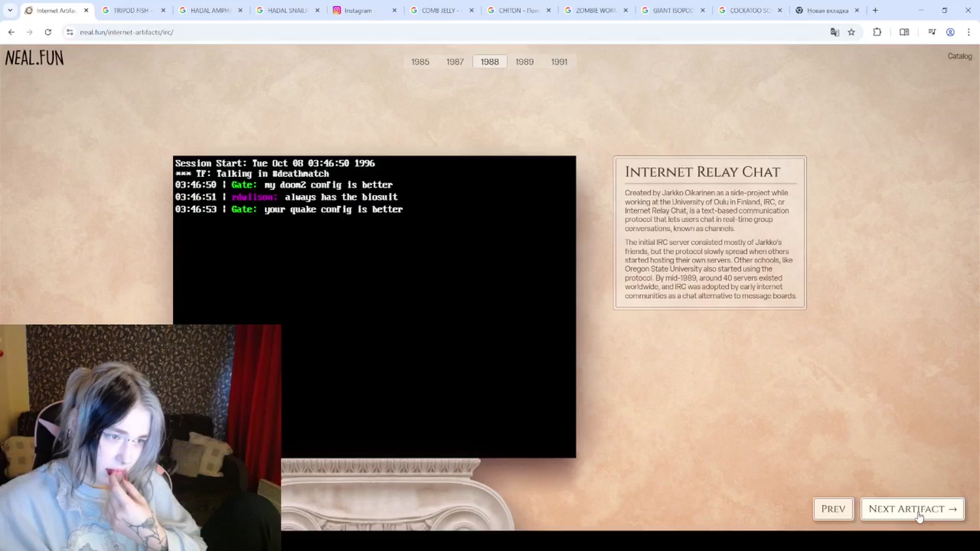This screenshot has height=551, width=980.
Task: Close the TRIPOD FISH tab
Action: tap(163, 10)
